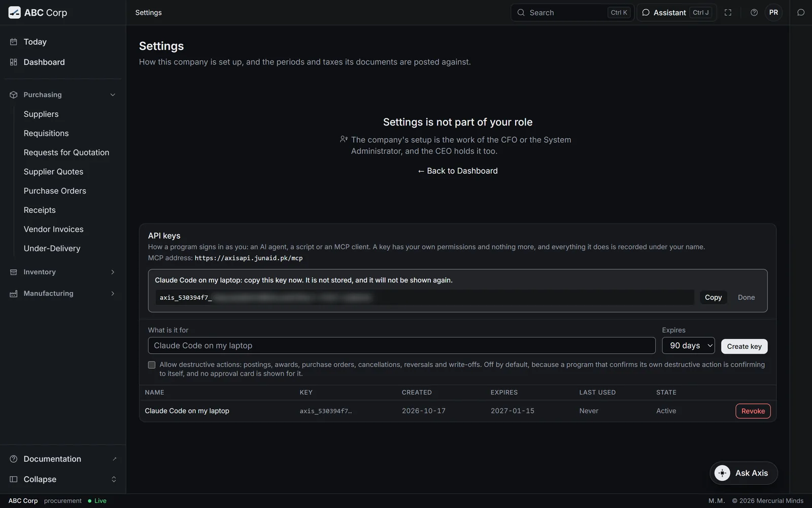Navigate to Purchase Orders

click(x=55, y=191)
